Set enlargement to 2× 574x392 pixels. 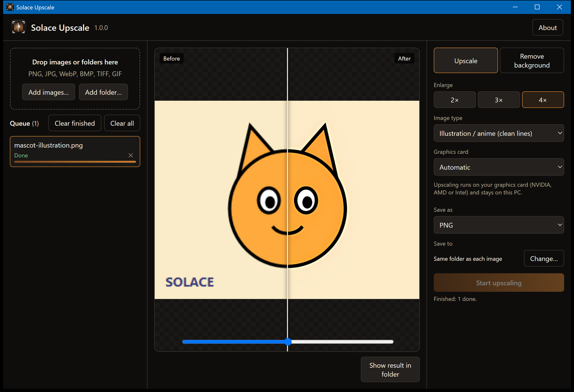tap(455, 100)
